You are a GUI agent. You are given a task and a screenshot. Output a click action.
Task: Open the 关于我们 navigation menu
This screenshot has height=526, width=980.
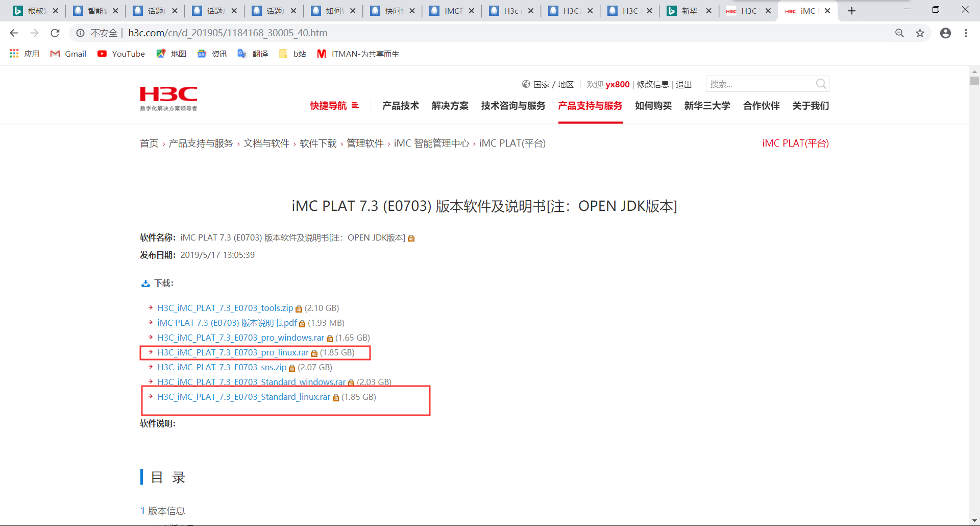click(x=811, y=106)
